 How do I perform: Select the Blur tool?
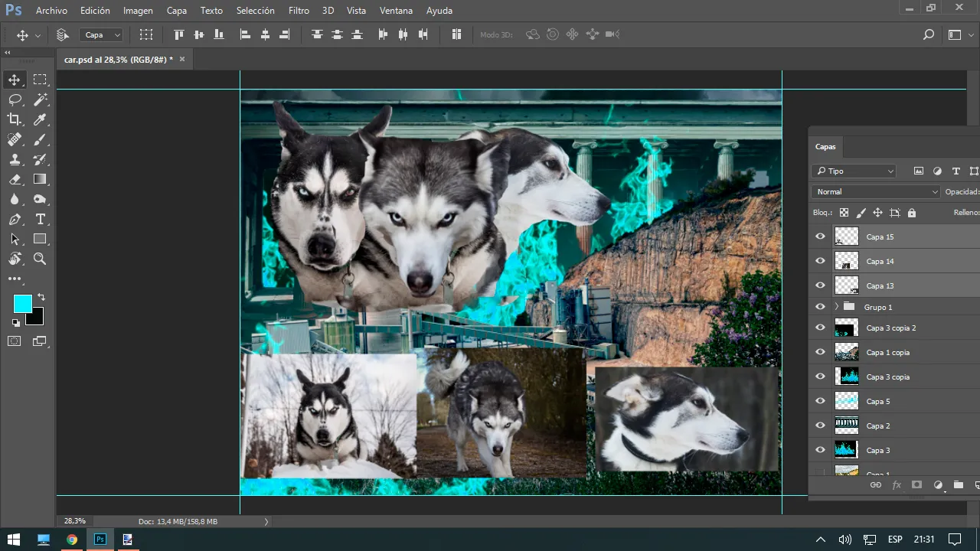15,199
